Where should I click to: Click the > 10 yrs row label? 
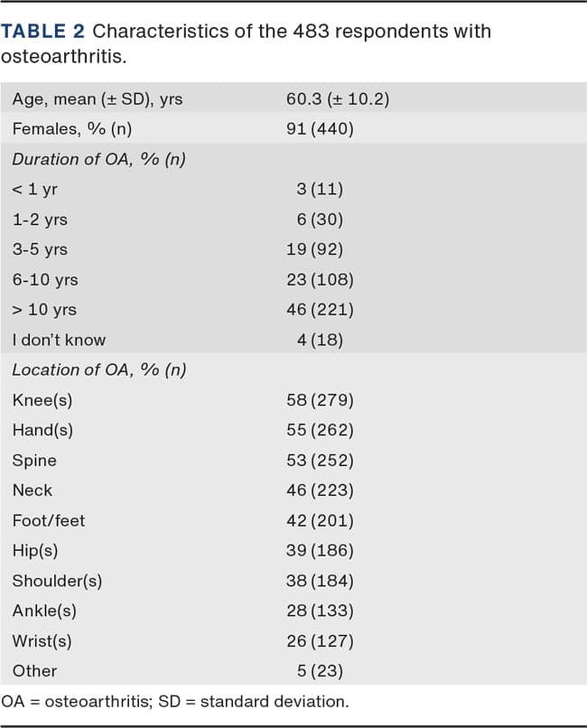click(x=44, y=310)
